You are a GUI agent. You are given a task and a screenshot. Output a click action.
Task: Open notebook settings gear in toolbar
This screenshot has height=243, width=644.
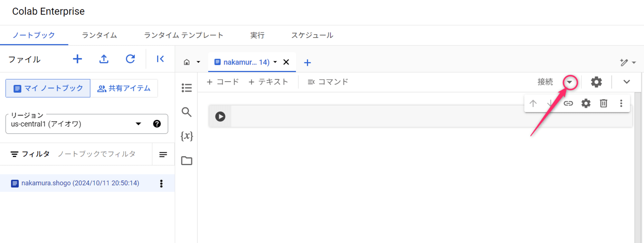tap(596, 82)
